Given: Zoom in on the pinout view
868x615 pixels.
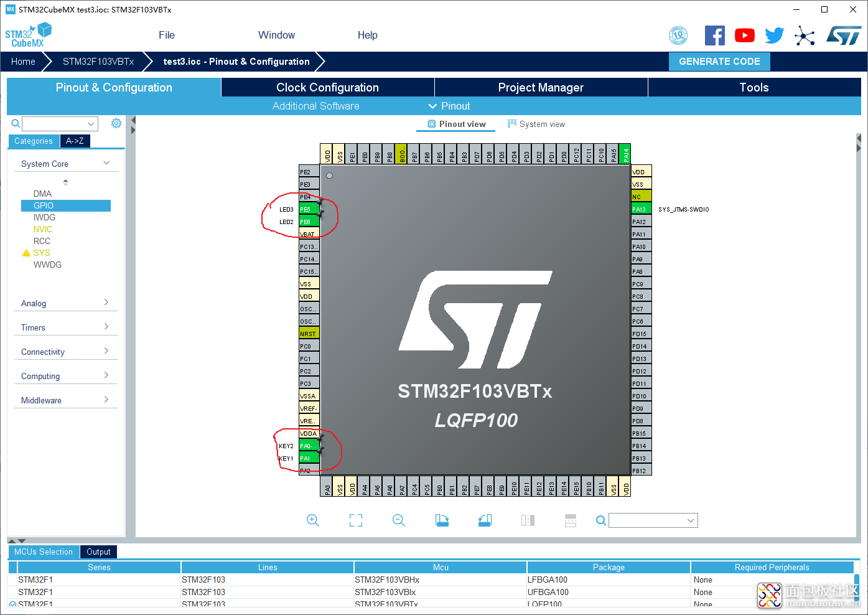Looking at the screenshot, I should tap(313, 520).
